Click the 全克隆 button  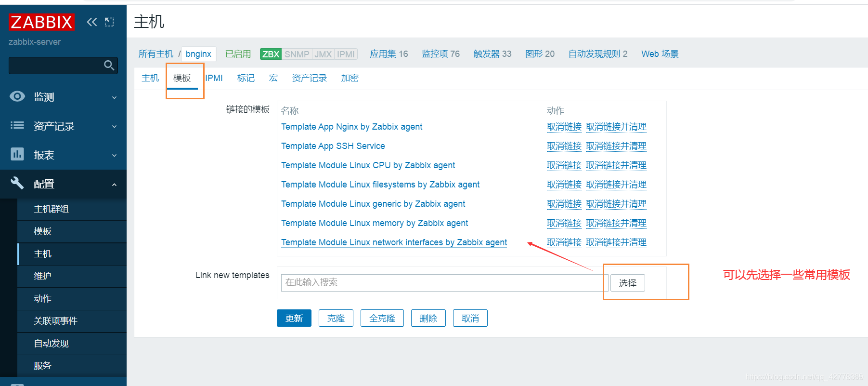point(382,318)
